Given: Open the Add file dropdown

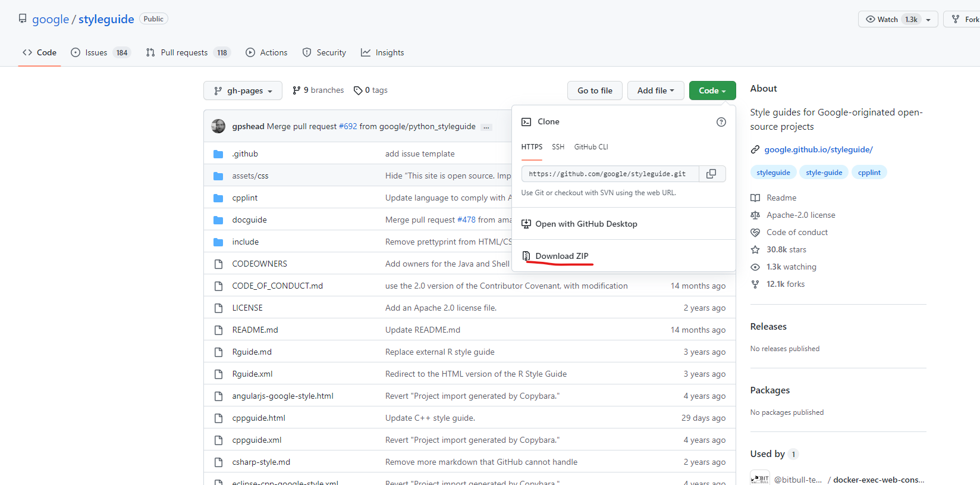Looking at the screenshot, I should 656,90.
